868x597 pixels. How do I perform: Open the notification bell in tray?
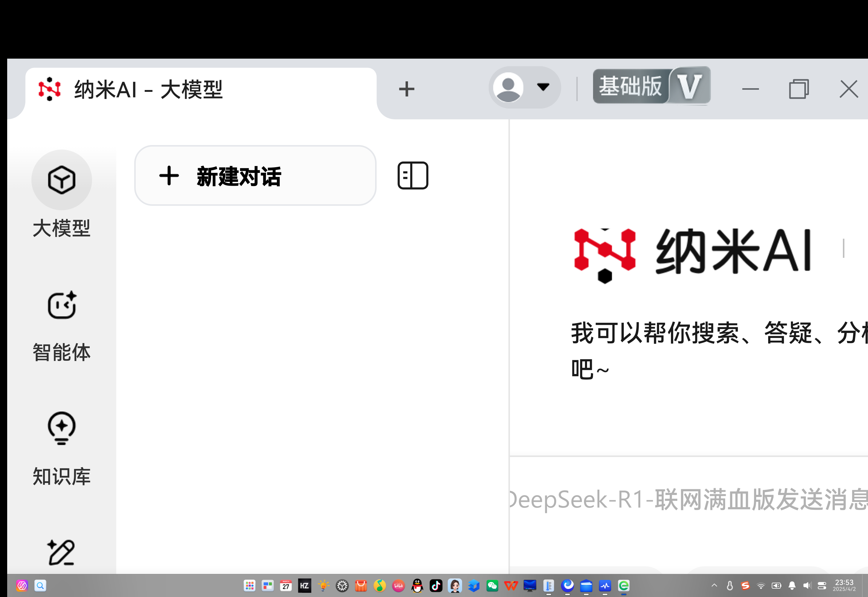pyautogui.click(x=792, y=585)
